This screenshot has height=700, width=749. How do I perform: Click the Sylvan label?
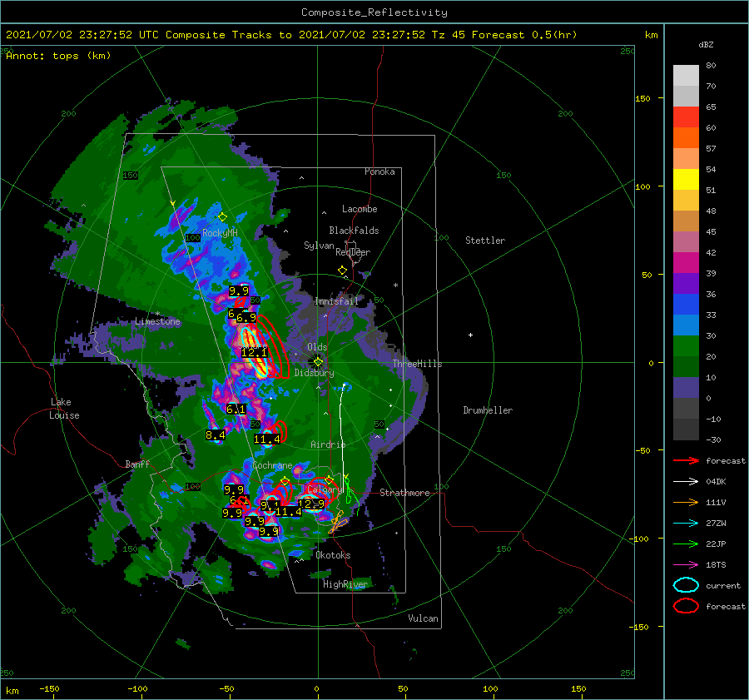point(319,246)
